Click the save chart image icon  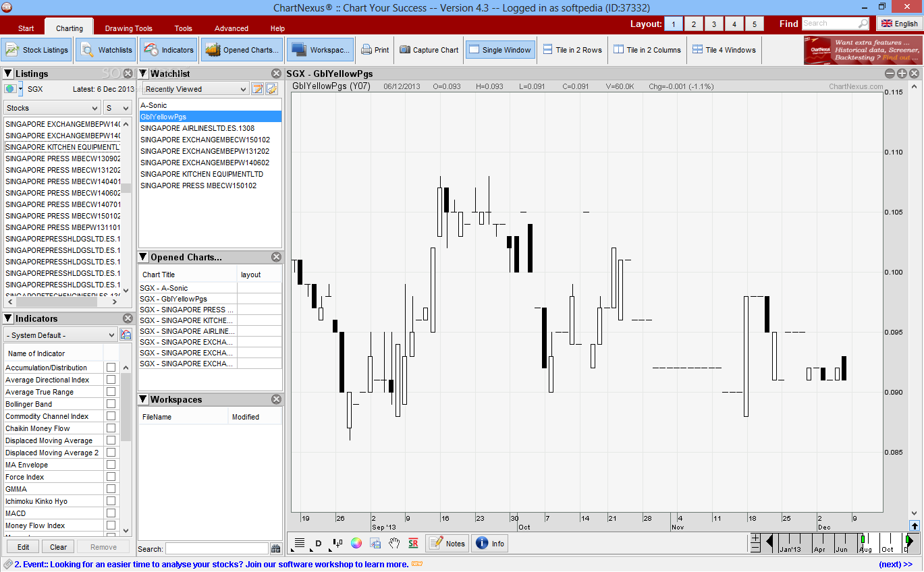tap(375, 543)
